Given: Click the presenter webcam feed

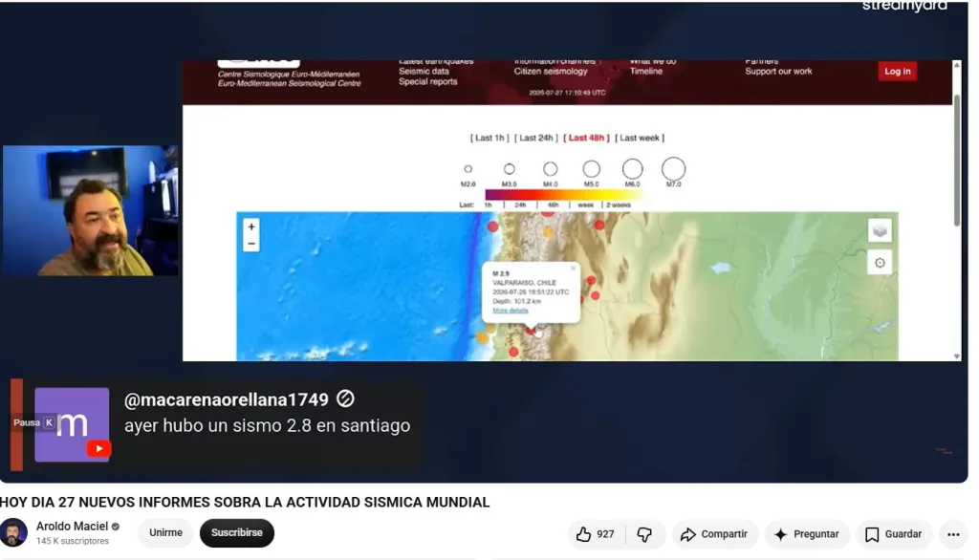Looking at the screenshot, I should 90,210.
